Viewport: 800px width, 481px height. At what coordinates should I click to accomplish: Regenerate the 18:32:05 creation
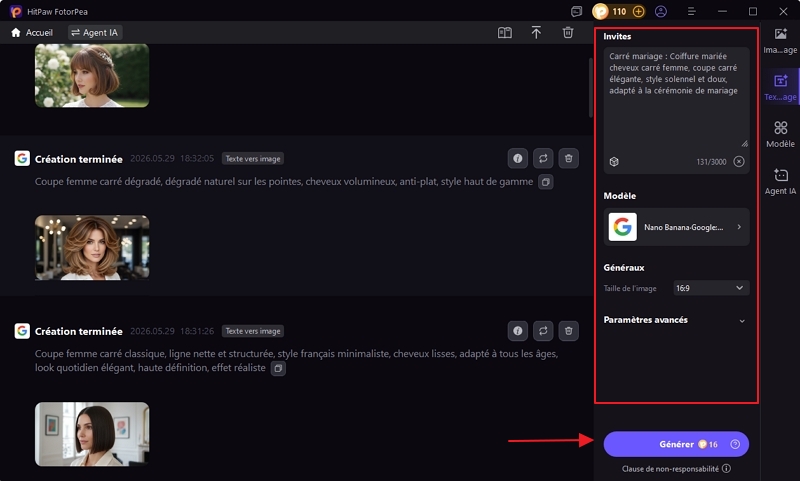point(543,159)
